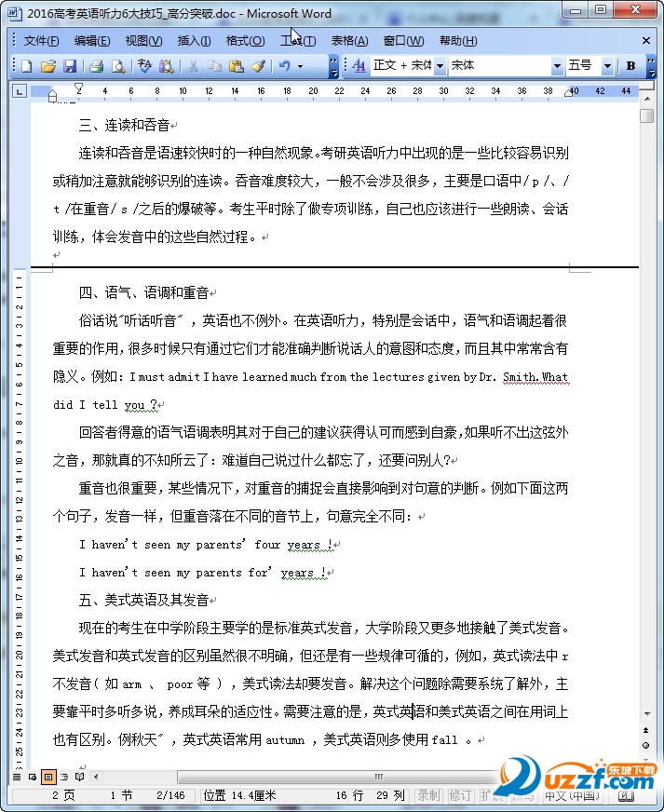Open the 格式(O) menu
The height and width of the screenshot is (812, 664).
click(x=246, y=41)
